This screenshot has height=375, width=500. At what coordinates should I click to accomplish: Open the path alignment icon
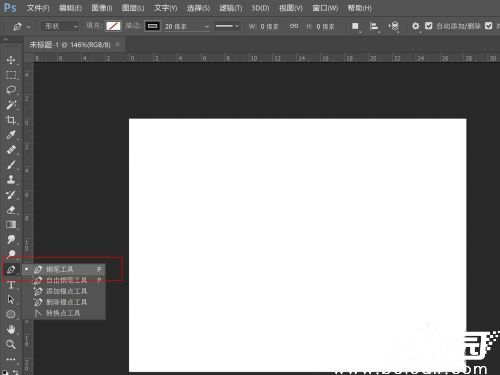(x=374, y=26)
